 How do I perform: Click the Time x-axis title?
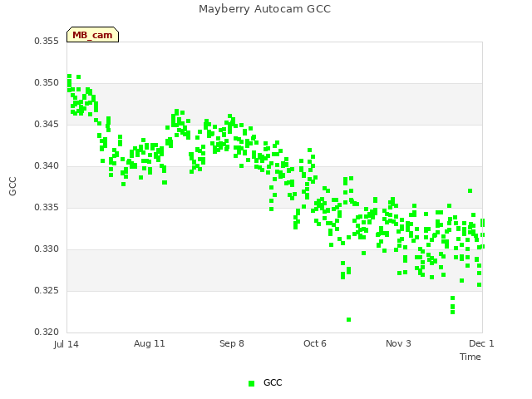click(x=470, y=357)
